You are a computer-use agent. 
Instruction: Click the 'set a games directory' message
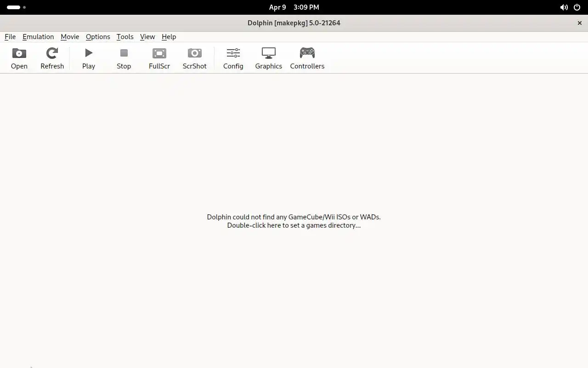pos(294,221)
